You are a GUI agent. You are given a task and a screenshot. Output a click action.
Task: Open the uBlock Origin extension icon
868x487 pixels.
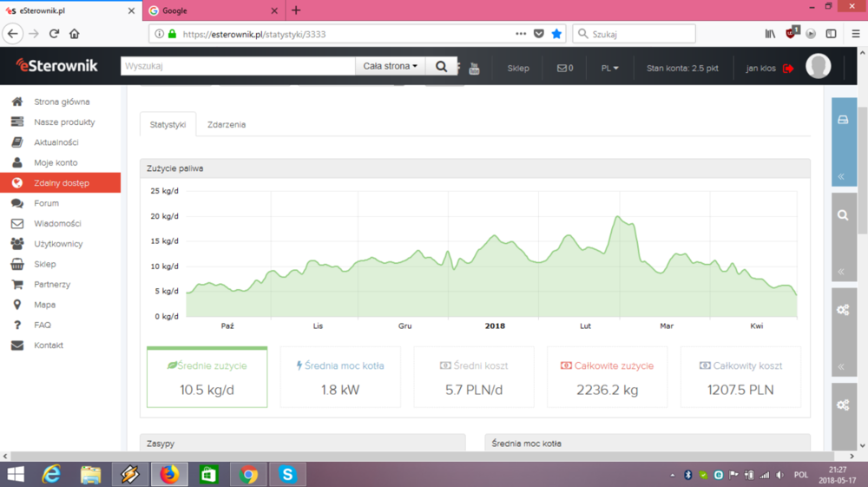[791, 34]
